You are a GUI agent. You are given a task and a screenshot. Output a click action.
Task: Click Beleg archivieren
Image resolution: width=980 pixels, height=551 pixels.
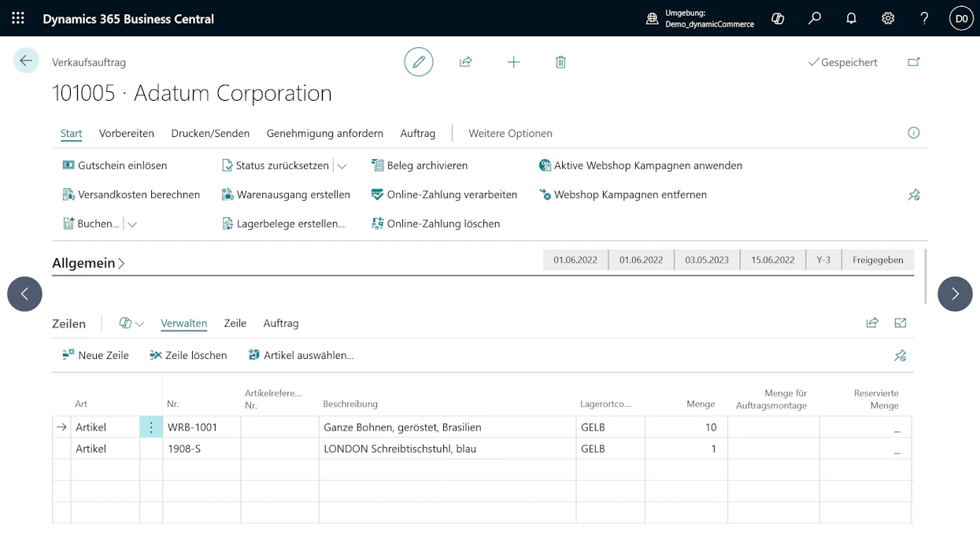pos(420,165)
